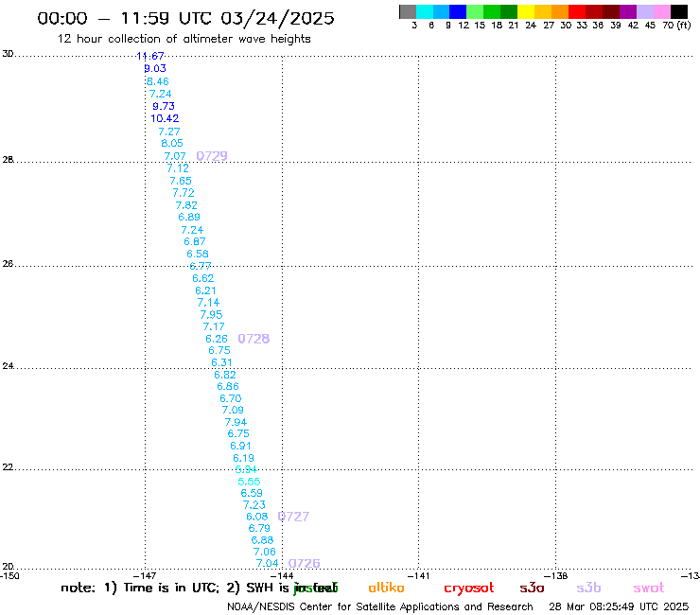Select the 10.42 wave height reading

165,118
